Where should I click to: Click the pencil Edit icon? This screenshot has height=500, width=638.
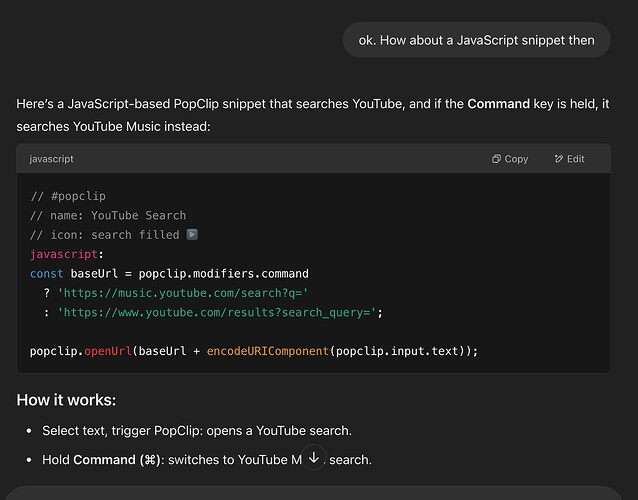tap(559, 159)
